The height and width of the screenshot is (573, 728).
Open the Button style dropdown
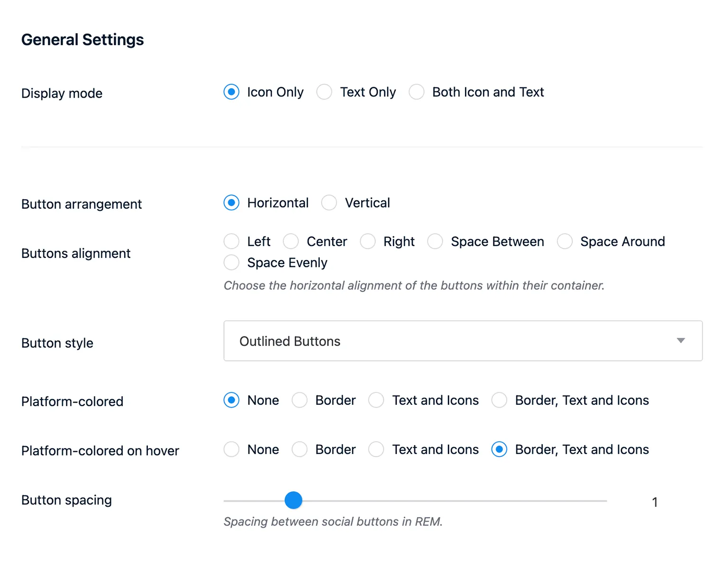(463, 341)
